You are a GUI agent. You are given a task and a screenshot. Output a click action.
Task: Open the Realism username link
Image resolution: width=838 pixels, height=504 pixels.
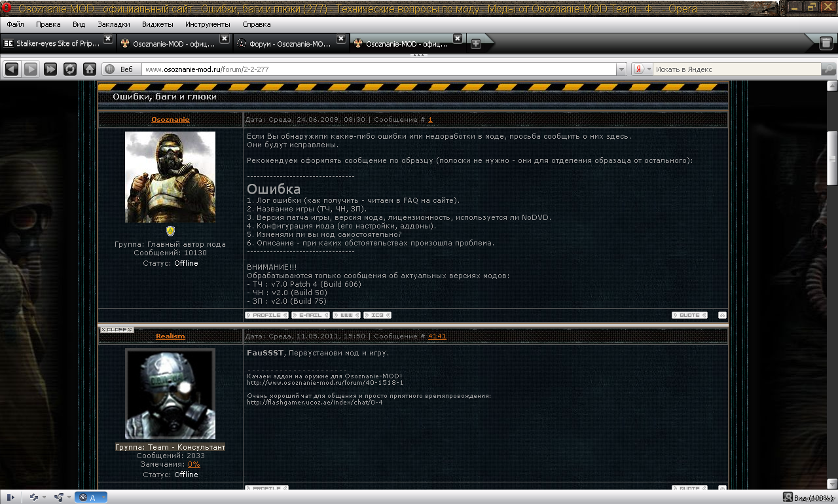[170, 336]
